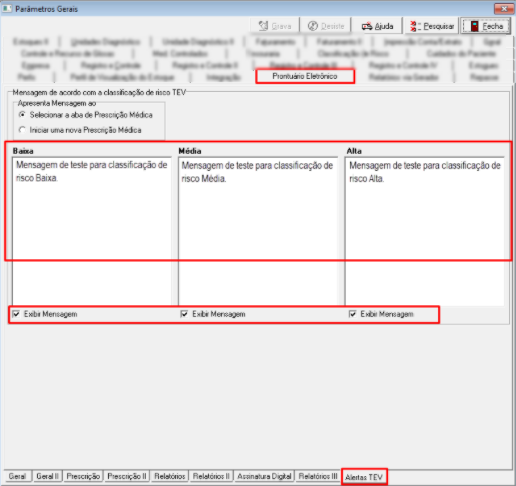
Task: Select 'Iniciar uma nova Prescrição Médica' radio
Action: click(22, 130)
